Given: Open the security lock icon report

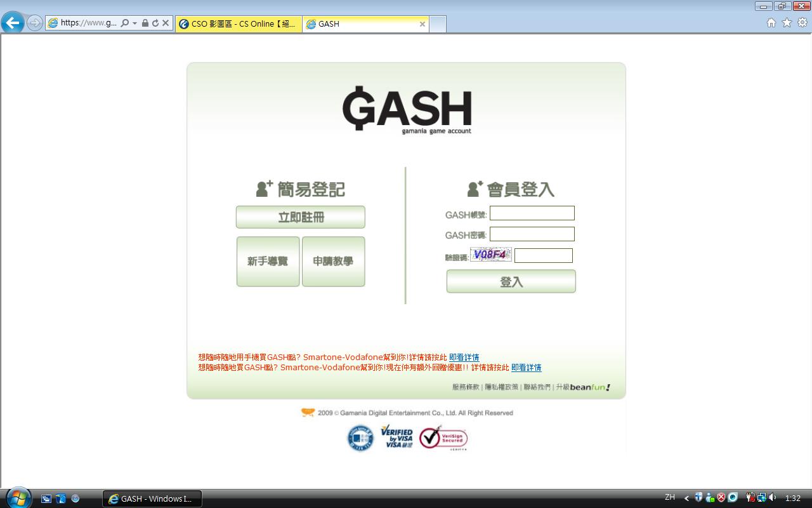Looking at the screenshot, I should [145, 23].
